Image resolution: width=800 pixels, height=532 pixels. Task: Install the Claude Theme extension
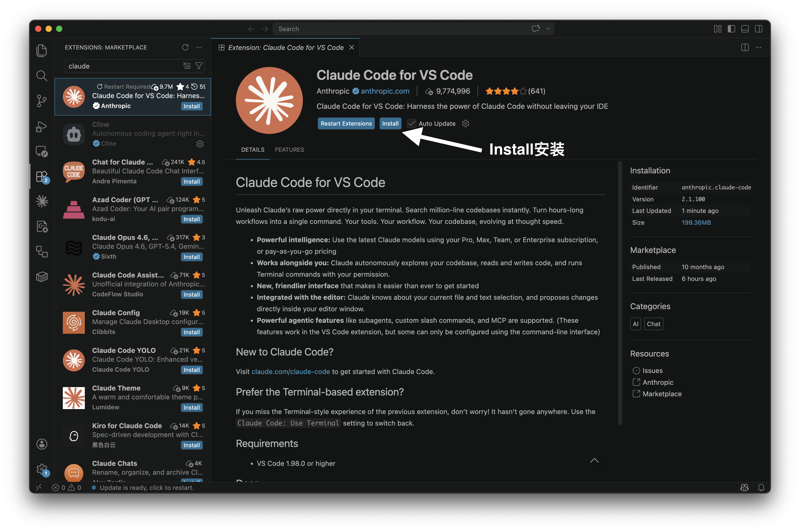[x=192, y=408]
